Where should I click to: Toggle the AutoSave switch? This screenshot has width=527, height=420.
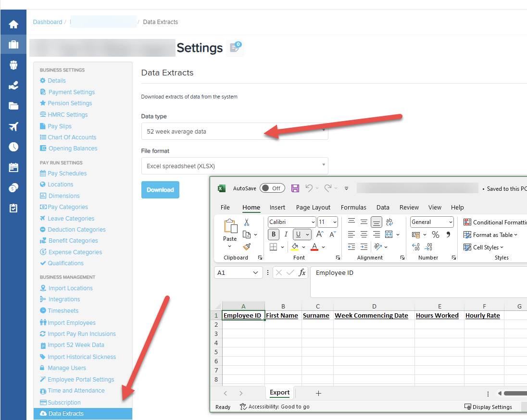pos(272,188)
